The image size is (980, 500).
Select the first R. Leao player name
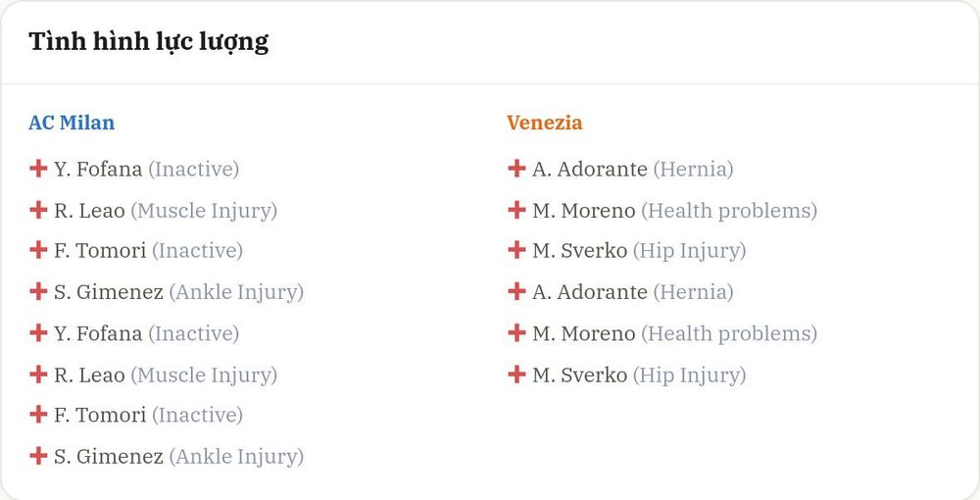(x=89, y=211)
